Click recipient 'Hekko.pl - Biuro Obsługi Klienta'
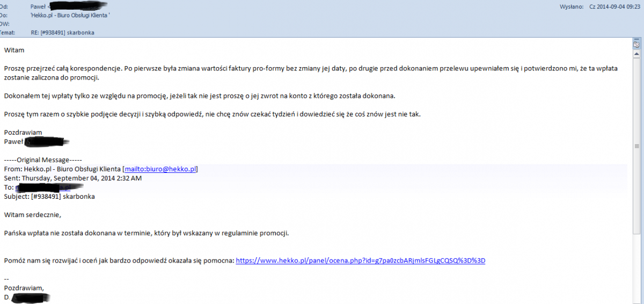The height and width of the screenshot is (304, 644). [71, 15]
